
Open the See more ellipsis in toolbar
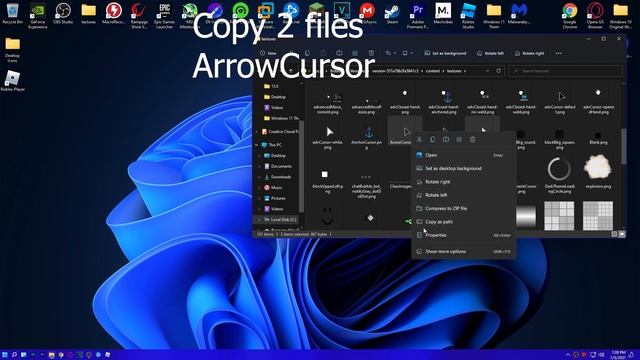click(x=558, y=53)
